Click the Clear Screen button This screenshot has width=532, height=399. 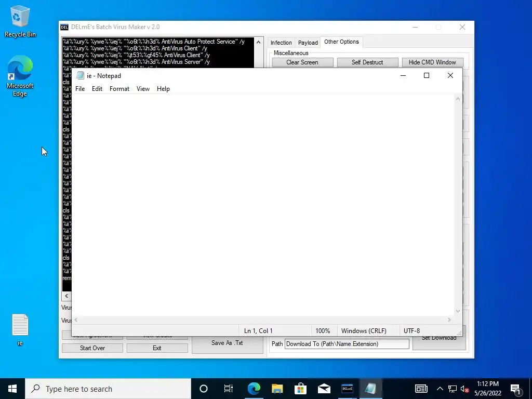(x=302, y=62)
